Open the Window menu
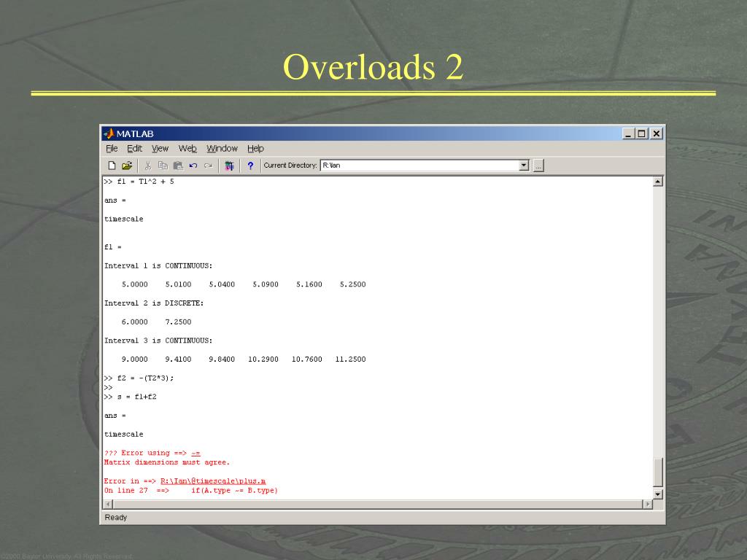747x560 pixels. (x=222, y=149)
